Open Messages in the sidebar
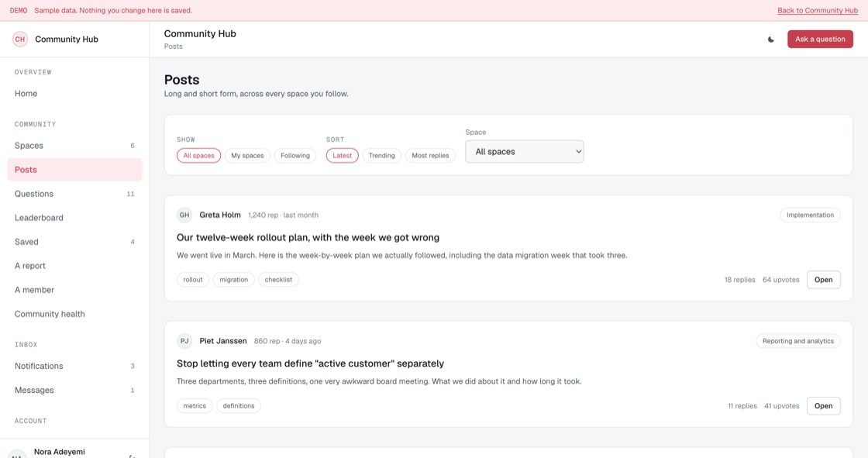The width and height of the screenshot is (868, 458). (74, 390)
